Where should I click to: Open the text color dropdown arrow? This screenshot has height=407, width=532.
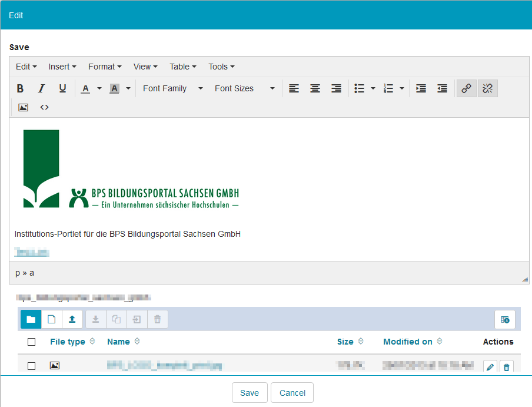click(99, 88)
